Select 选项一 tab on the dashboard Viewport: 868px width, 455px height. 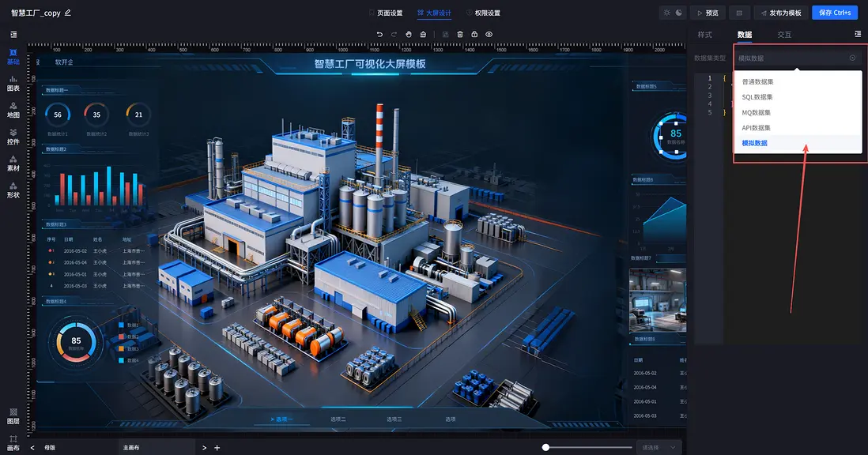pos(281,419)
